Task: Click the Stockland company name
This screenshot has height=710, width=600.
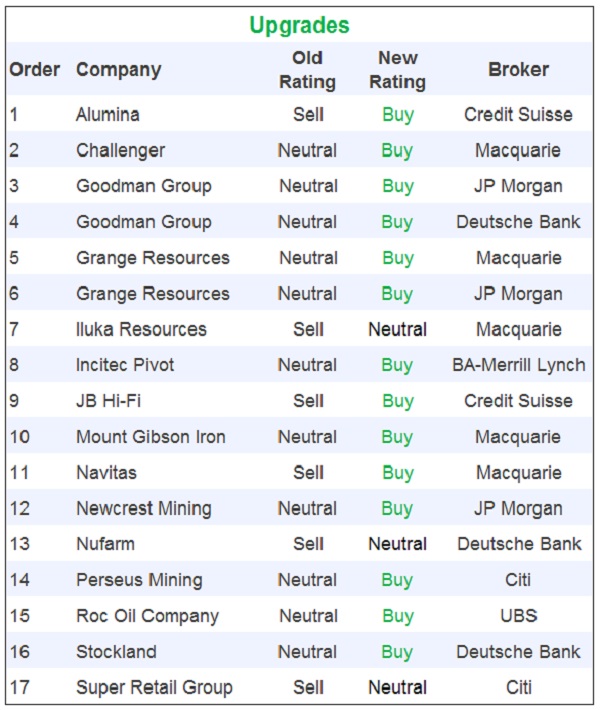Action: [x=116, y=652]
